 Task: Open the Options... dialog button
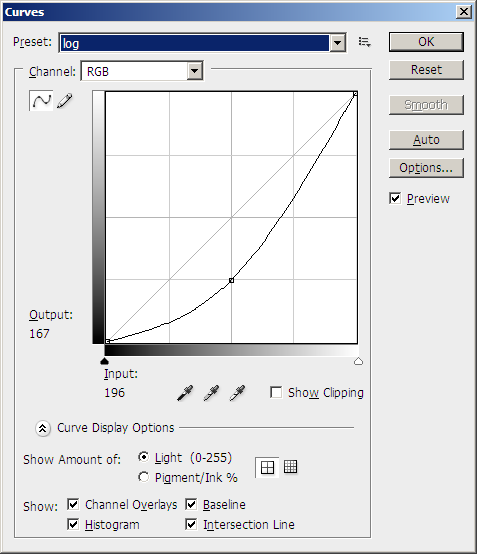(x=426, y=168)
